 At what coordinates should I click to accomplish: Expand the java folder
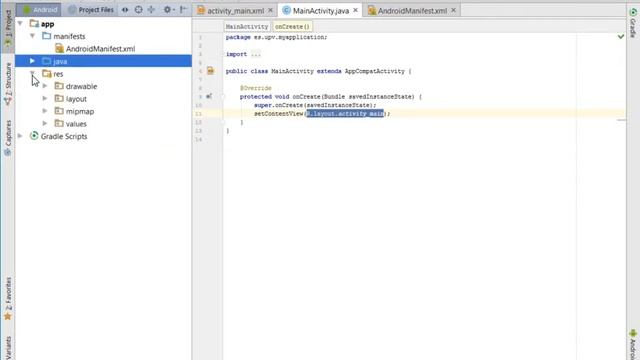32,61
